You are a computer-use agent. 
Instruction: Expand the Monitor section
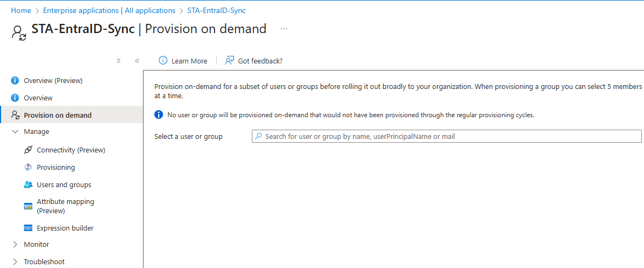click(15, 245)
